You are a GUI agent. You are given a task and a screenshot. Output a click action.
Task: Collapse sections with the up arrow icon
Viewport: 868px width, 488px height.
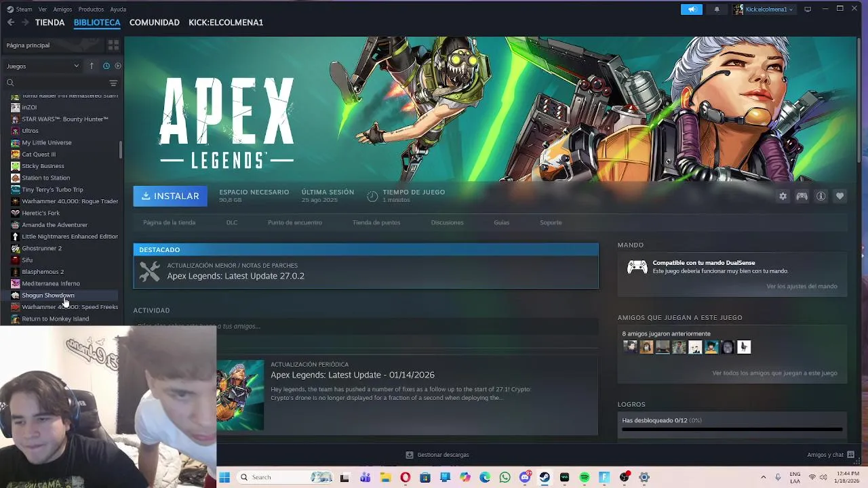(x=92, y=66)
